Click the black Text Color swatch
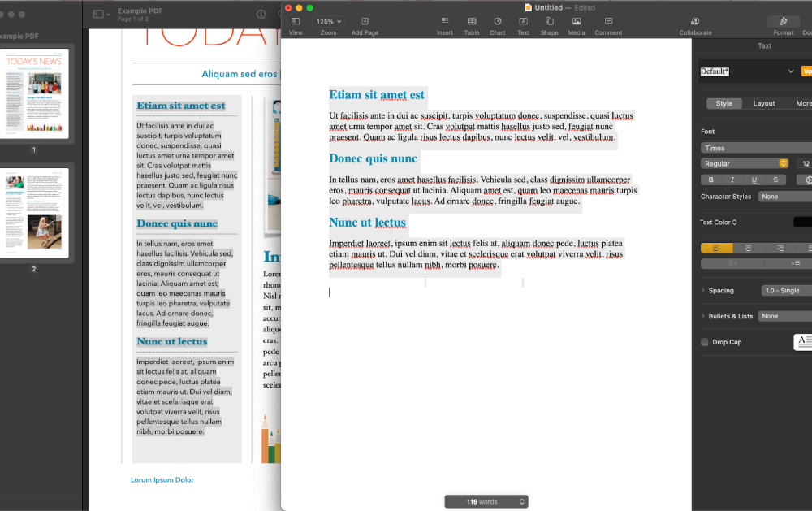Viewport: 812px width, 511px height. (802, 222)
